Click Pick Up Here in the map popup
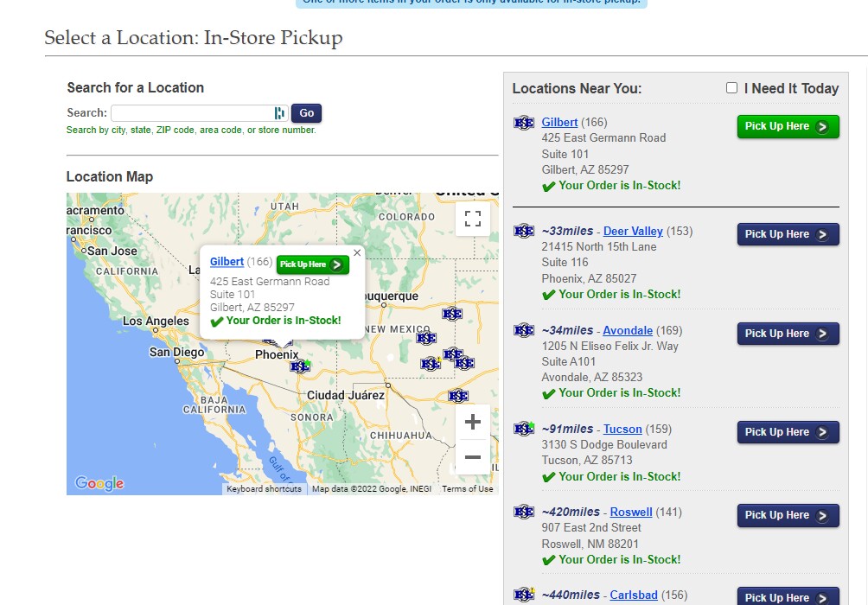Viewport: 868px width, 605px height. tap(312, 264)
